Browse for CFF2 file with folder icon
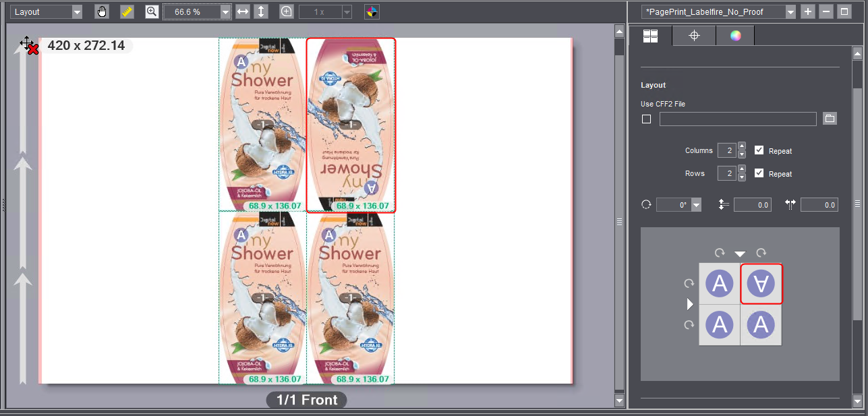 point(830,119)
